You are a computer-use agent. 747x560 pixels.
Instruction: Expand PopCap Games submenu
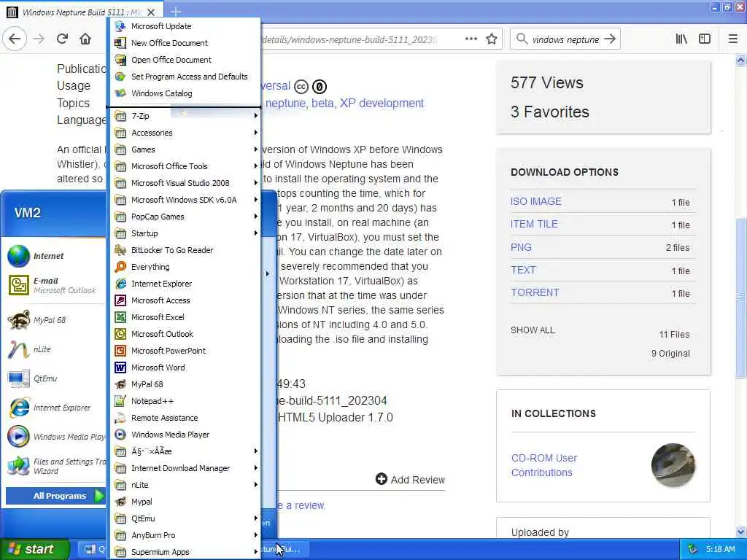tap(185, 217)
